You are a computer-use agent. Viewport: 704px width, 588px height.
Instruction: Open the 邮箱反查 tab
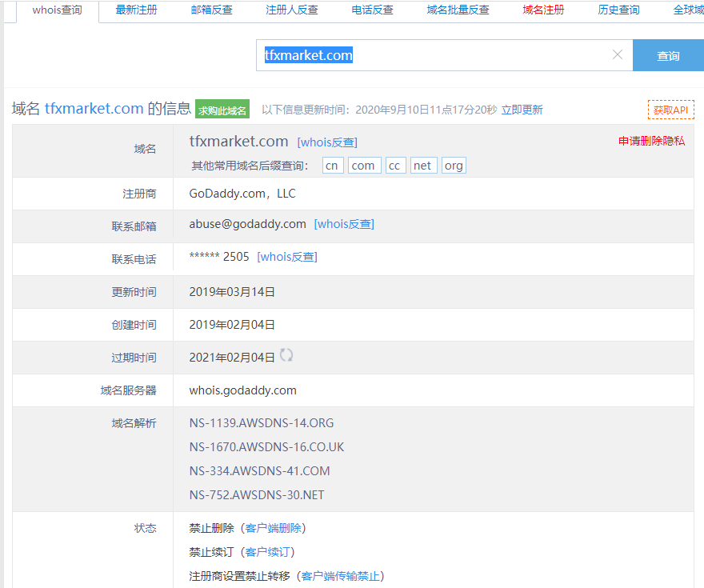212,10
